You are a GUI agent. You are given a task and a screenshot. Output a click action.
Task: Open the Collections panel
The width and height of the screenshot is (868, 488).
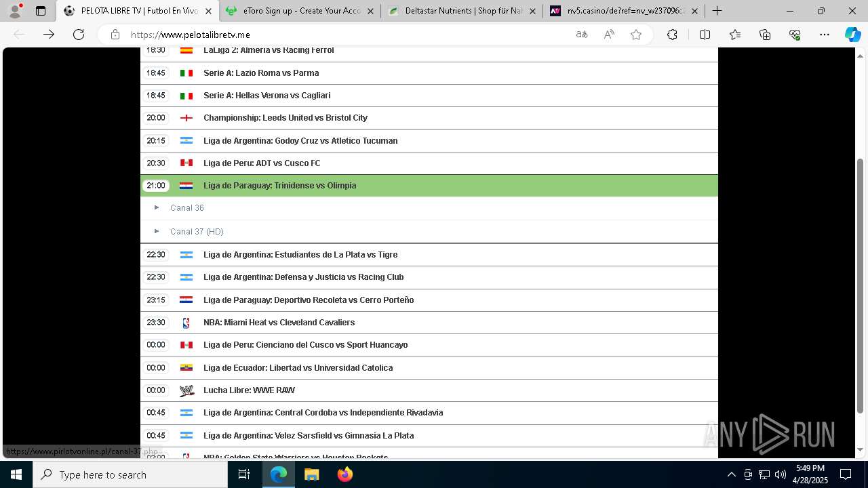click(765, 35)
